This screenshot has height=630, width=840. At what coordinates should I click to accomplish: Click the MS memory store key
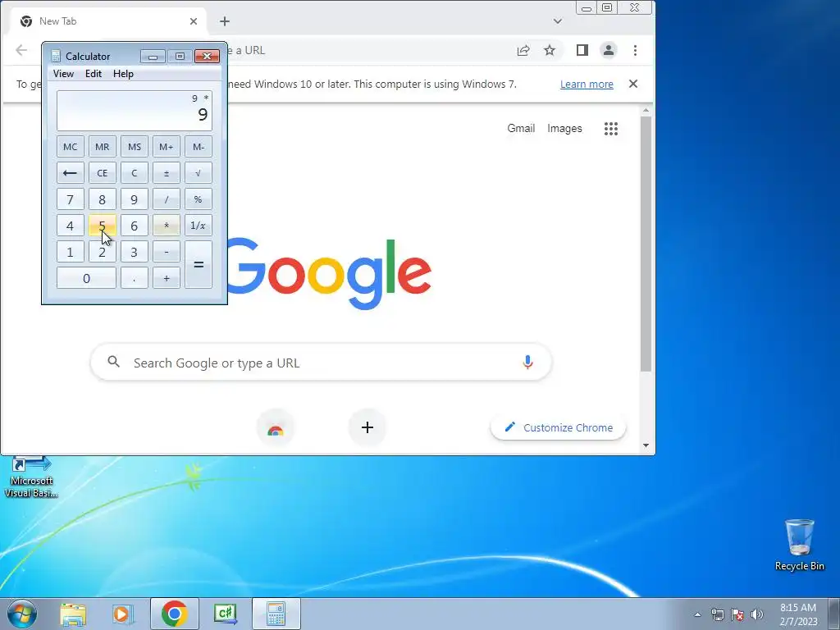pos(135,147)
